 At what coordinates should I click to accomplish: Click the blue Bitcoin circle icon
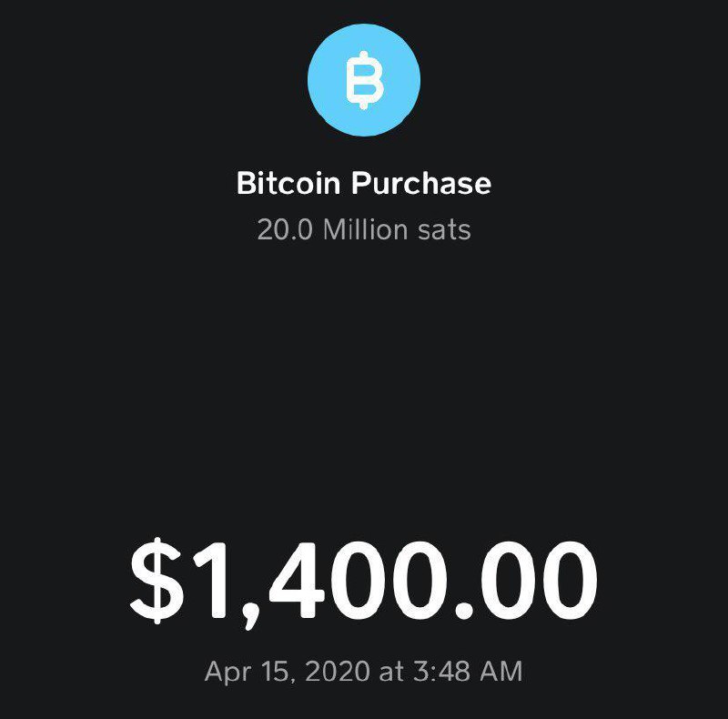tap(364, 80)
